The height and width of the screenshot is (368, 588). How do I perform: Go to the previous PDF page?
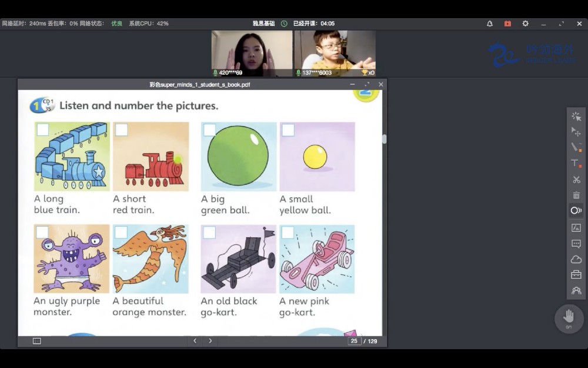click(x=195, y=341)
